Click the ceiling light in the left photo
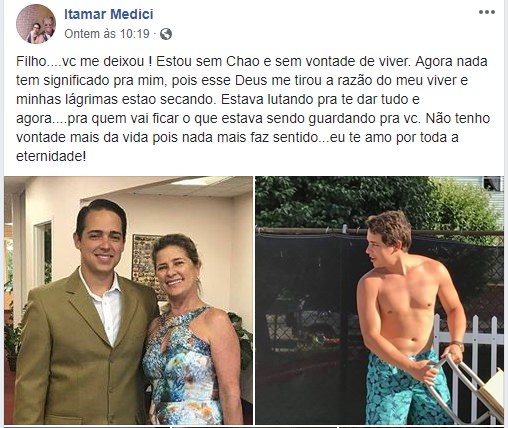Image resolution: width=508 pixels, height=428 pixels. click(x=198, y=181)
